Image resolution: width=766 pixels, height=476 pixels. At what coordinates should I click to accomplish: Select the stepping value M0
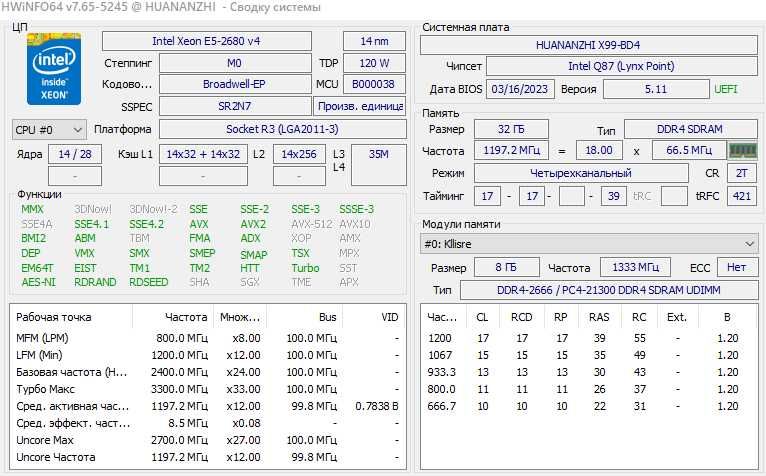pyautogui.click(x=235, y=63)
